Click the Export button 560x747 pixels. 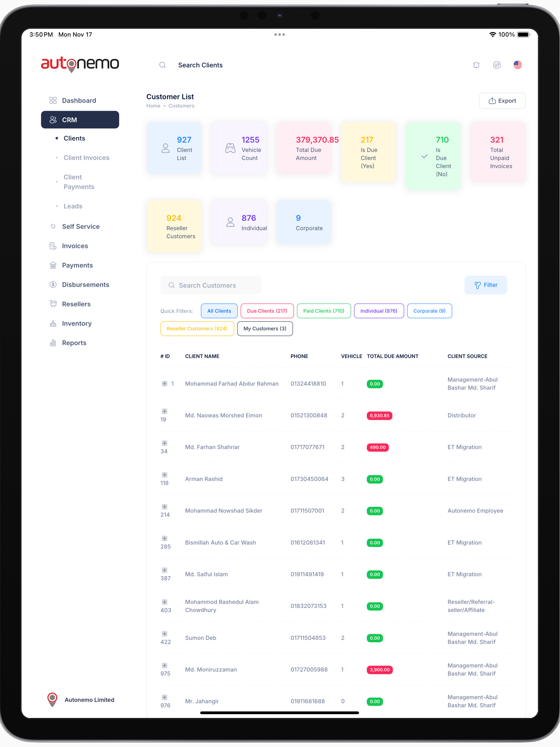(x=502, y=101)
